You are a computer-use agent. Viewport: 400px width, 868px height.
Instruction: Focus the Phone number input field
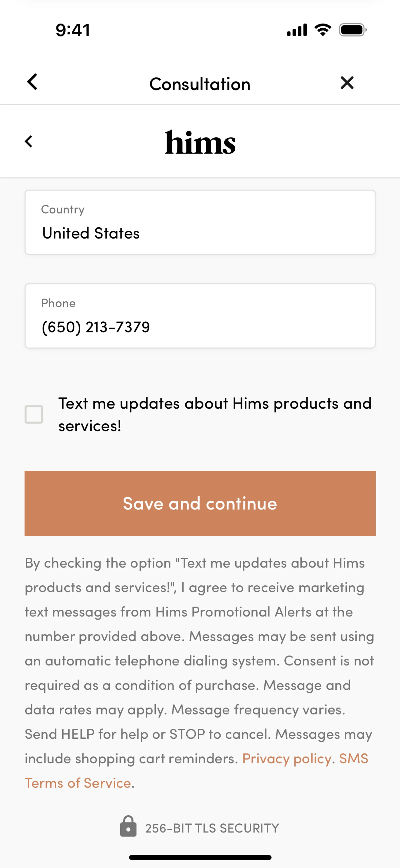click(200, 316)
